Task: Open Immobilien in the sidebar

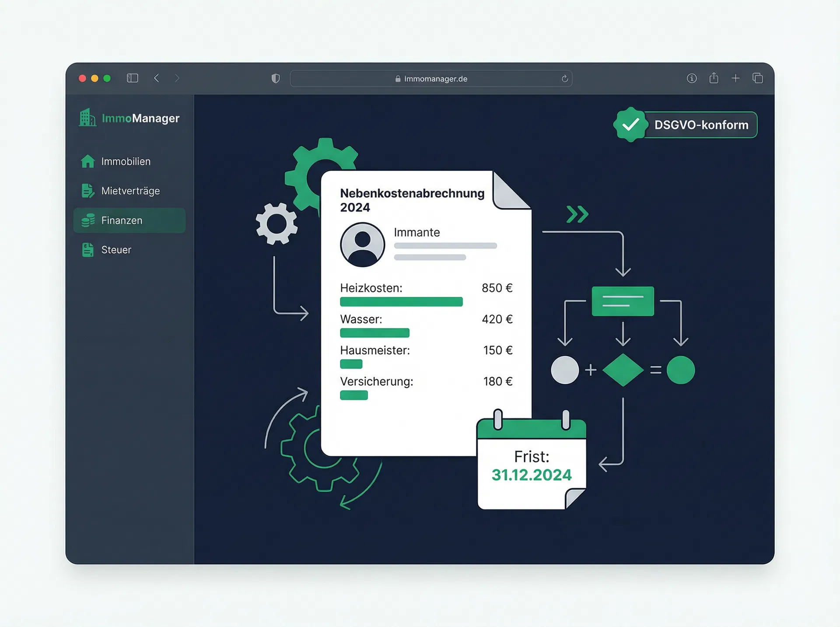Action: tap(126, 161)
